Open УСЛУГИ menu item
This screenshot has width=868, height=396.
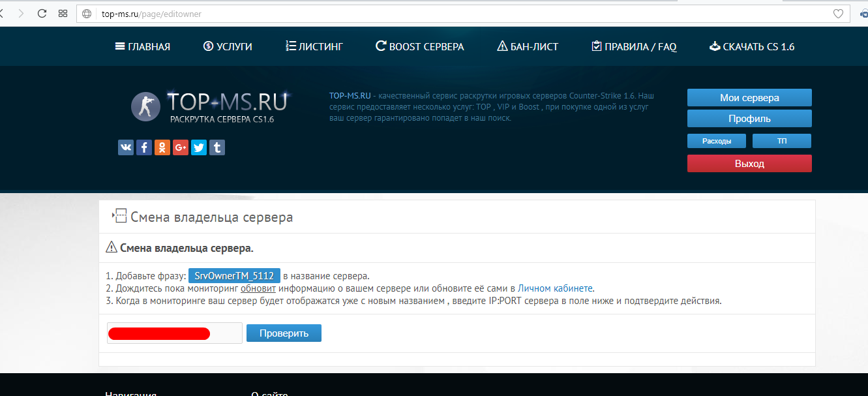tap(228, 46)
